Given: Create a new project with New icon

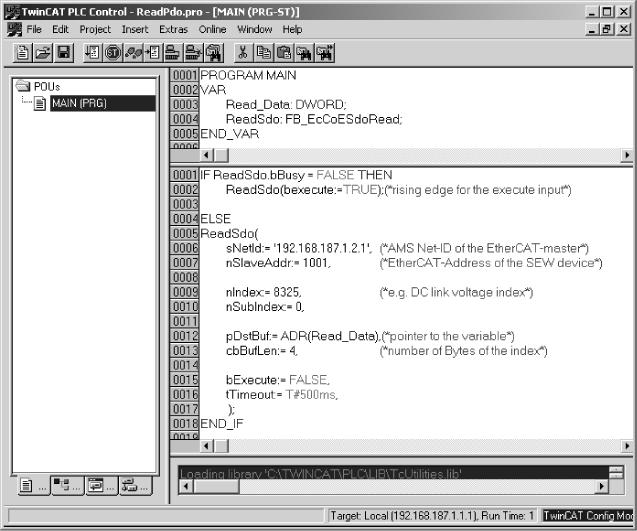Looking at the screenshot, I should pos(22,53).
